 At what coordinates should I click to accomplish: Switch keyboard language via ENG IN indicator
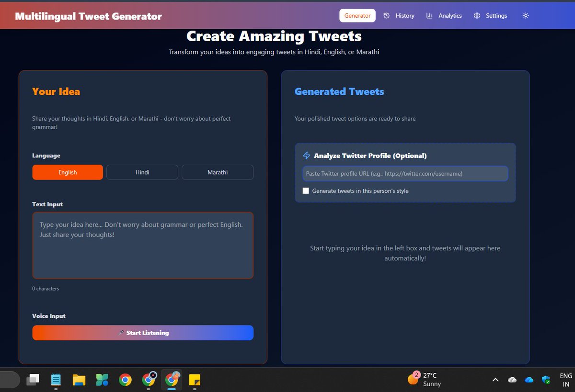coord(565,380)
